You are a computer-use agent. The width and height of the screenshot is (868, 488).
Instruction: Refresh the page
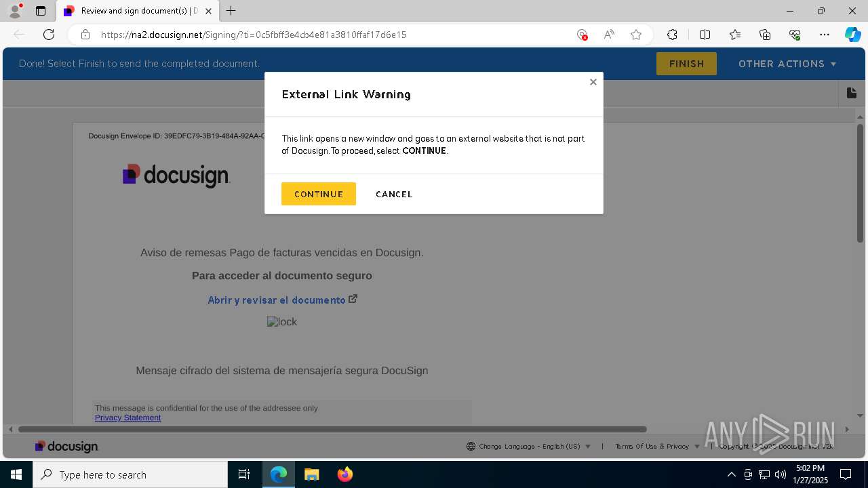[x=49, y=35]
